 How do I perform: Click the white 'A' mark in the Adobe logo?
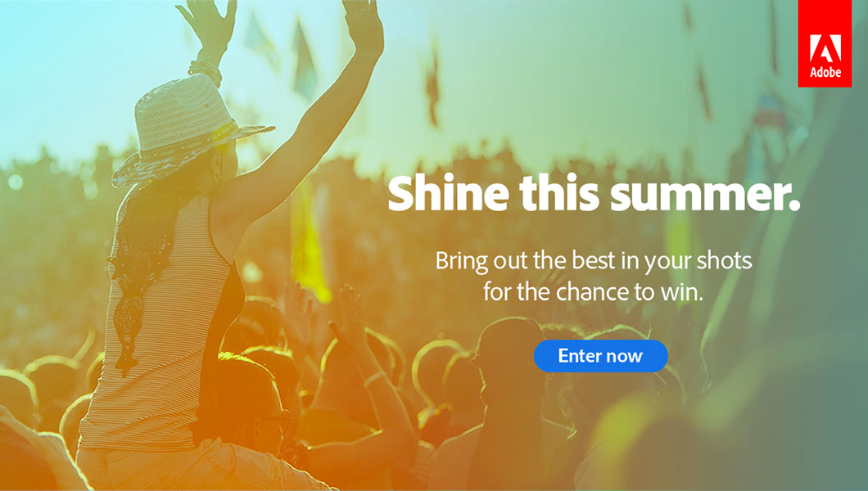click(x=825, y=48)
